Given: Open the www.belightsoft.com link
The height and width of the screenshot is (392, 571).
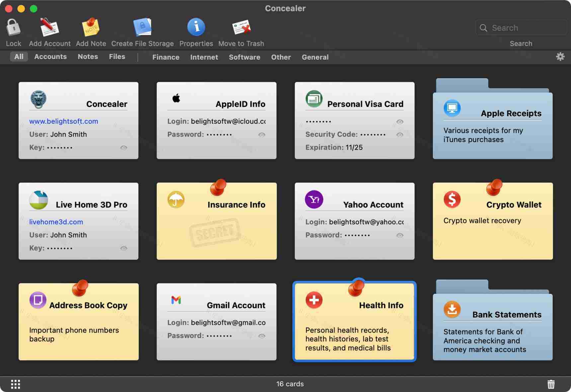Looking at the screenshot, I should (x=63, y=121).
